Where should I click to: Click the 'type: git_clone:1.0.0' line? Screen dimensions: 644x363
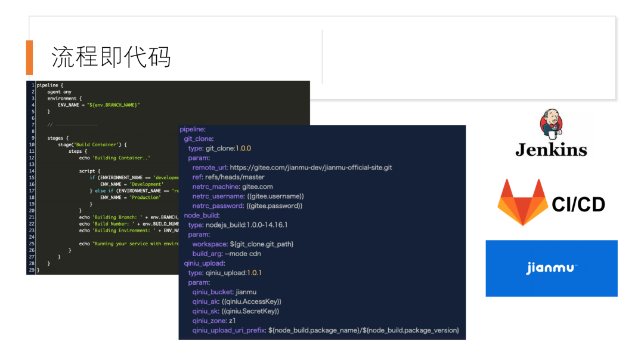click(219, 148)
